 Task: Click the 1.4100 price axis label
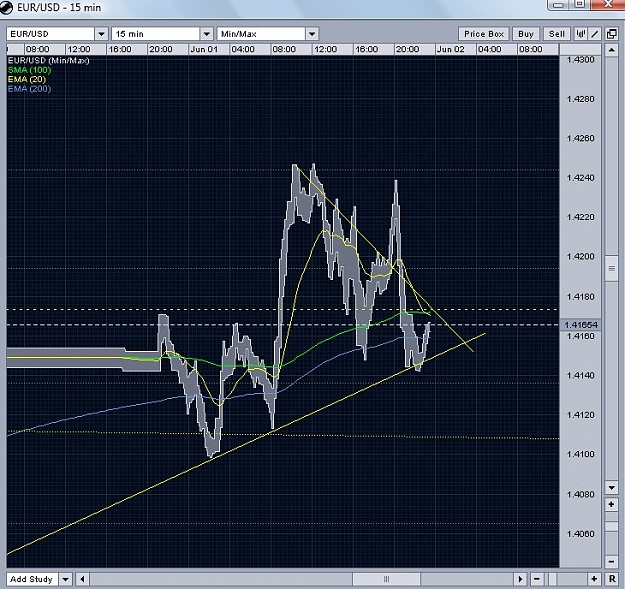click(x=580, y=454)
